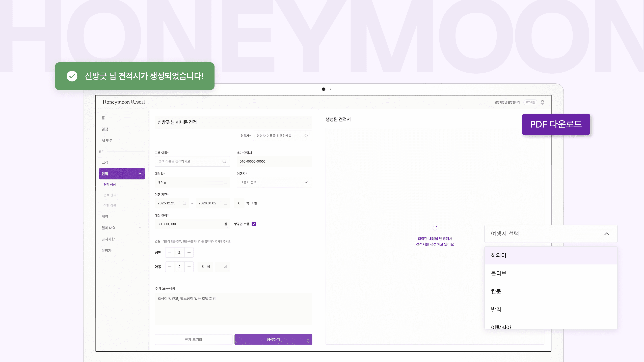
Task: Open the 여행지 선택 dropdown
Action: [x=274, y=182]
